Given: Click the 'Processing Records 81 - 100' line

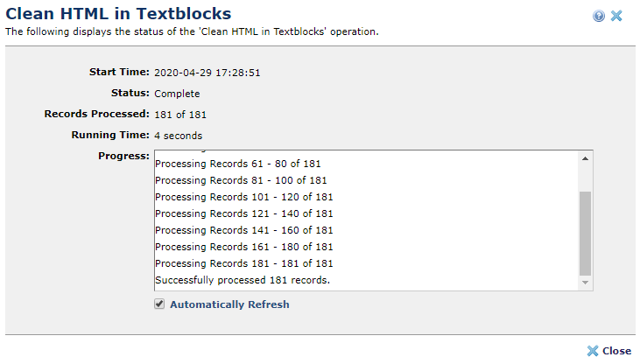Looking at the screenshot, I should (x=241, y=180).
